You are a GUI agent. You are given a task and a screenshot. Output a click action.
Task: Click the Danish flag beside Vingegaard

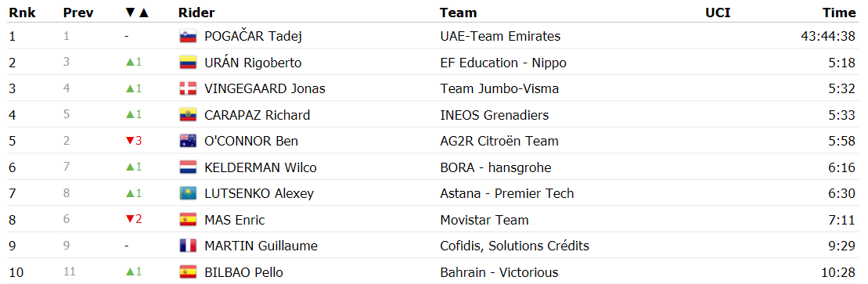(x=188, y=88)
